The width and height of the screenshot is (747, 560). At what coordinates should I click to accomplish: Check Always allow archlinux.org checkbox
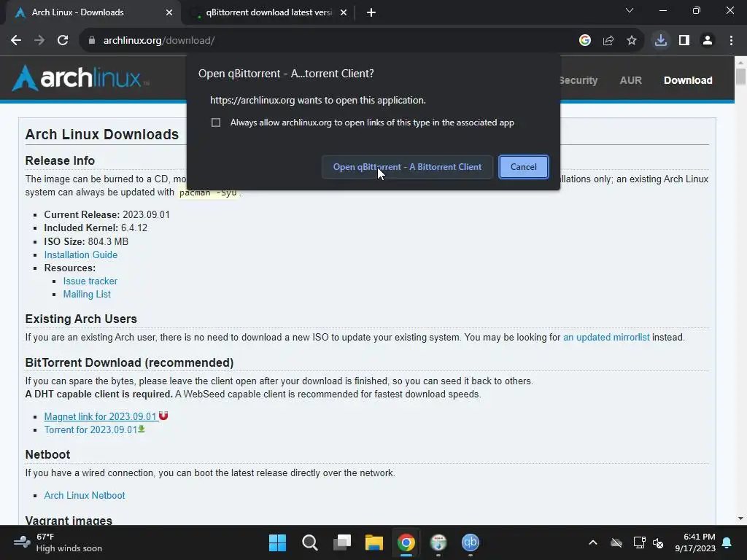[x=216, y=122]
